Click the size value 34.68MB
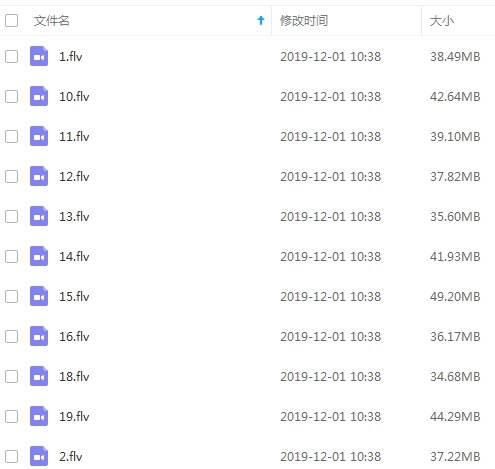495x469 pixels. click(455, 377)
